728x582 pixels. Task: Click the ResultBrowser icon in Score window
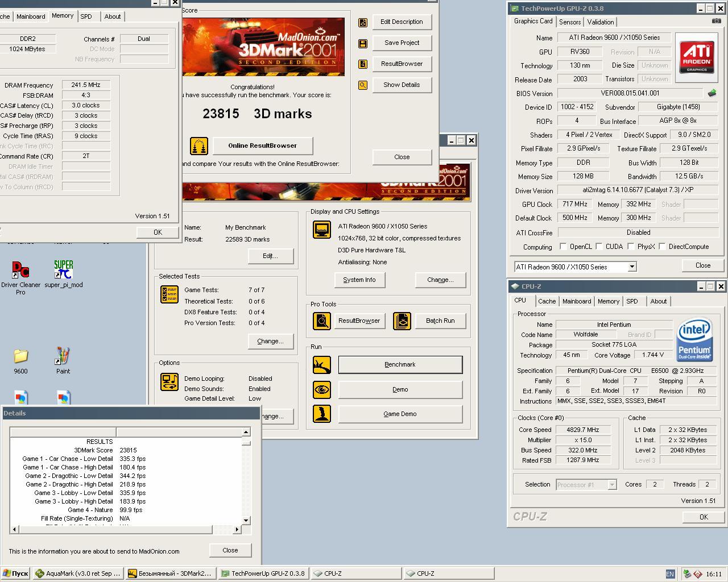(363, 64)
